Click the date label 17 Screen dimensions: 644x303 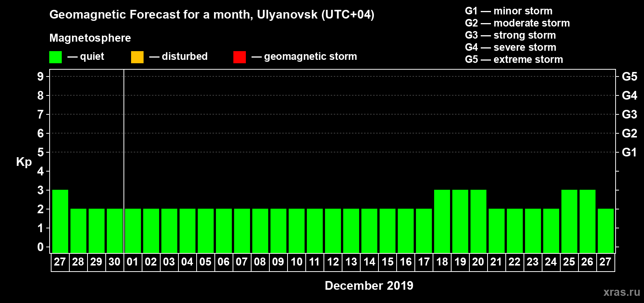(424, 262)
